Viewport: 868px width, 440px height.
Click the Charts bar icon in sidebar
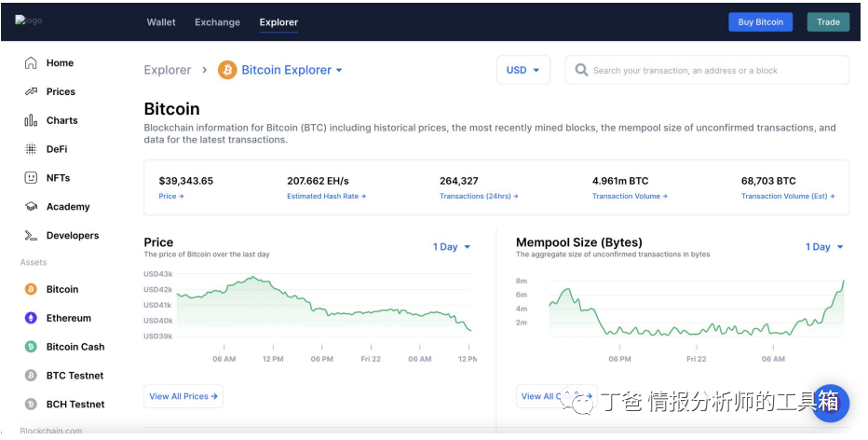coord(31,120)
